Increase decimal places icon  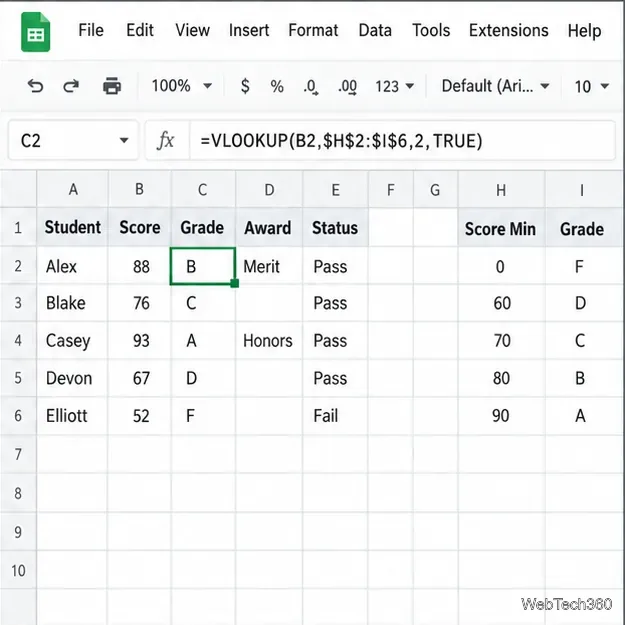coord(348,86)
